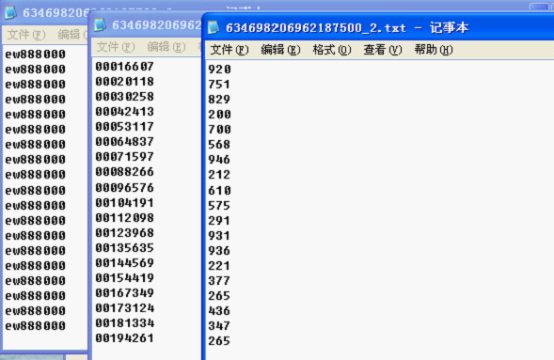The height and width of the screenshot is (360, 554).
Task: Click the Notepad icon of the middle window
Action: tap(100, 25)
